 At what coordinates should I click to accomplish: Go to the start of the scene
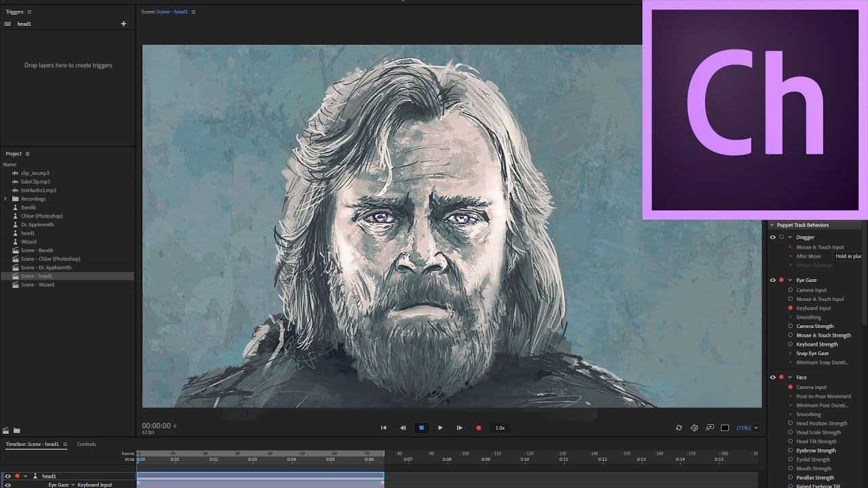[x=383, y=428]
